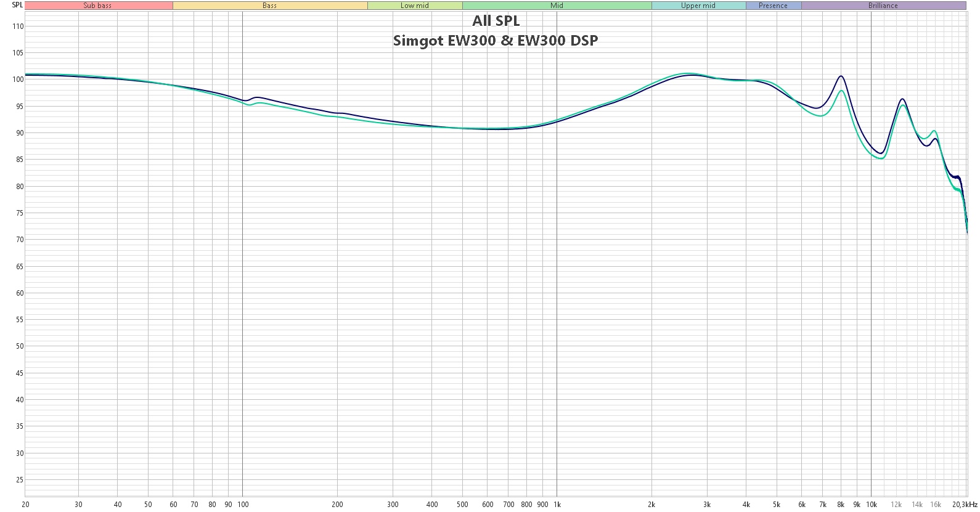This screenshot has width=980, height=512.
Task: Click the 200 frequency axis label
Action: click(337, 505)
